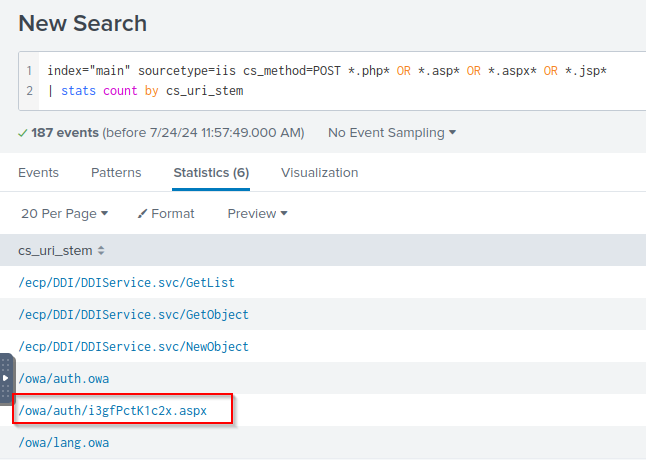
Task: Click the 187 events count text
Action: [64, 132]
